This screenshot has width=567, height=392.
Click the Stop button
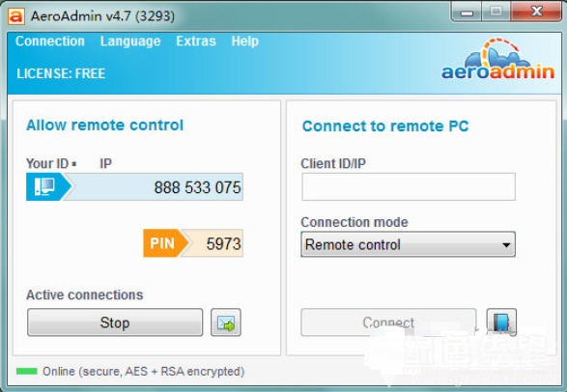tap(115, 322)
